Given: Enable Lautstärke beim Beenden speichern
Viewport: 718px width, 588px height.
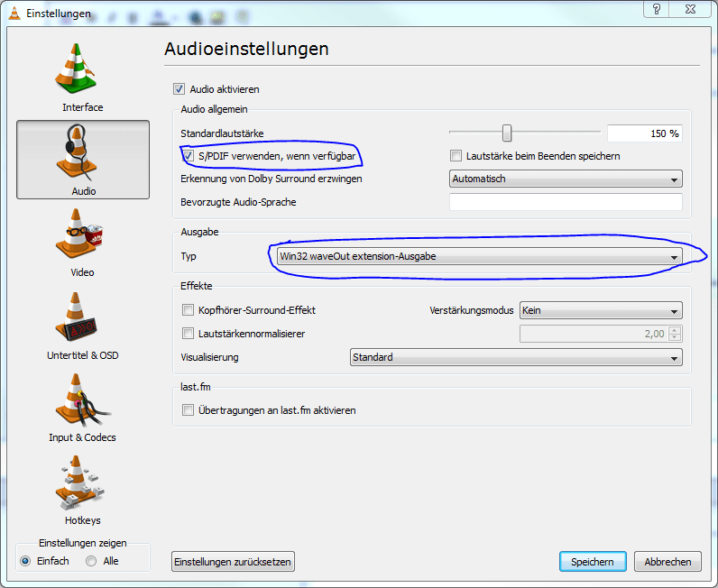Looking at the screenshot, I should [456, 156].
